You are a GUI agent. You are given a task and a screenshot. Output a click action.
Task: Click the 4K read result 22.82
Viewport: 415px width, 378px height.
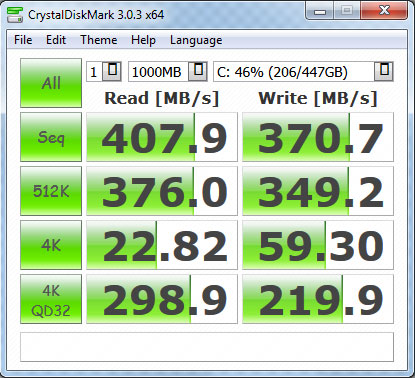tap(162, 245)
